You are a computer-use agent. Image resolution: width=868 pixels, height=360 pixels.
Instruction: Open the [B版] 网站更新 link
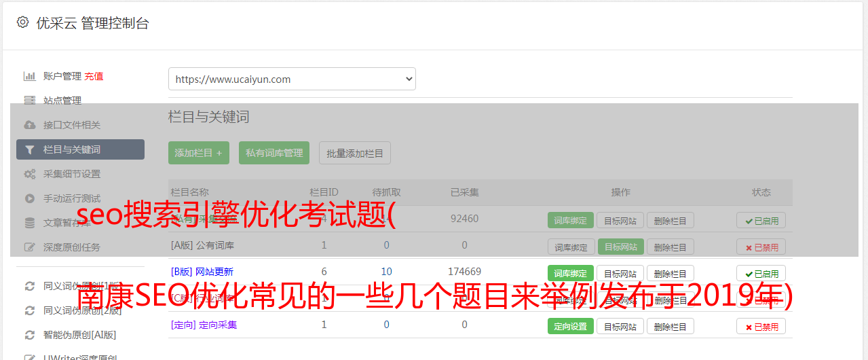[202, 272]
